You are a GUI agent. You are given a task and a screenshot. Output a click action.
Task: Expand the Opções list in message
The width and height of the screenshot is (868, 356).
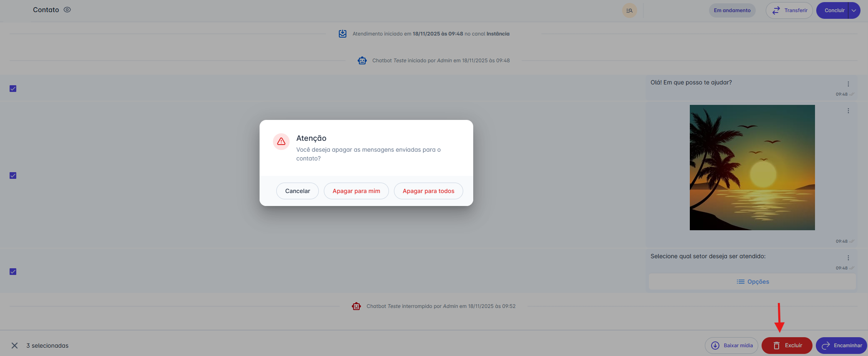click(752, 282)
